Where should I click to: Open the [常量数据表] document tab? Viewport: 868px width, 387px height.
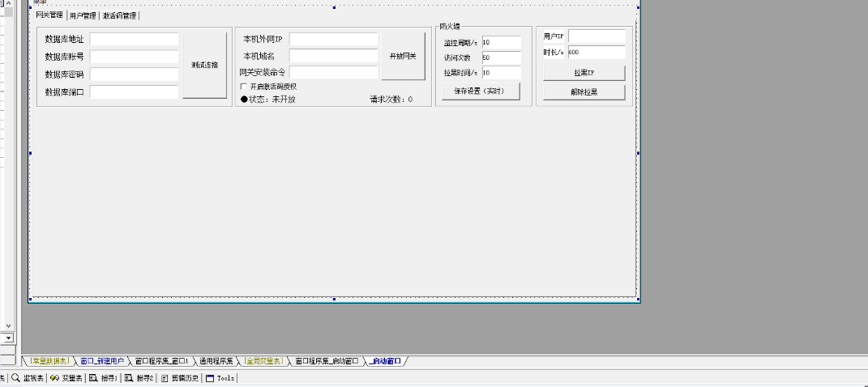pyautogui.click(x=49, y=361)
